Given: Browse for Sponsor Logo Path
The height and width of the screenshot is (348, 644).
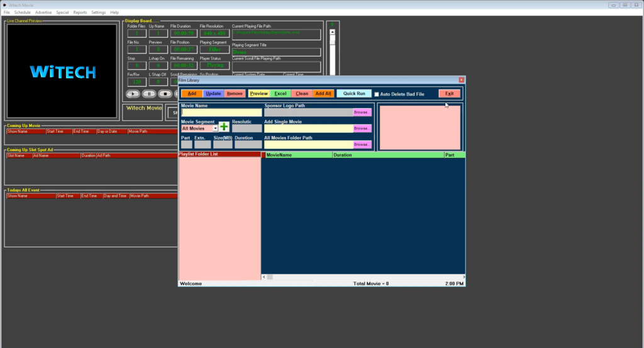Looking at the screenshot, I should tap(362, 113).
